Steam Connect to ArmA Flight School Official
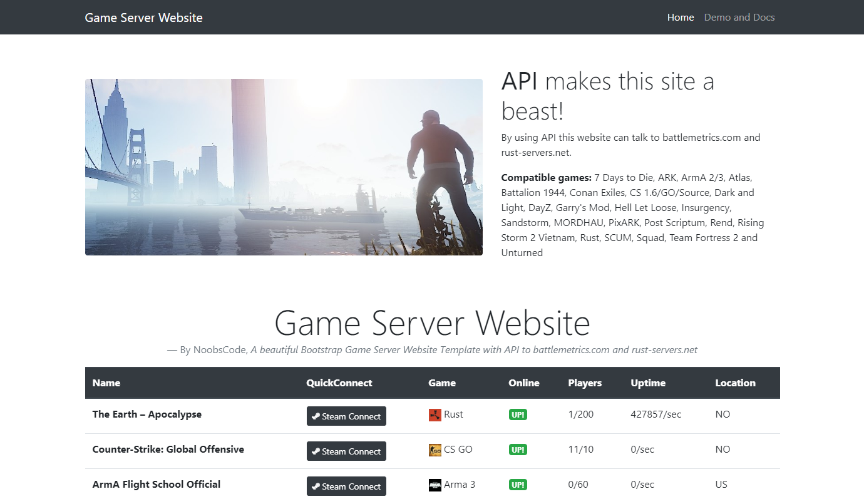The width and height of the screenshot is (864, 504). pyautogui.click(x=346, y=486)
